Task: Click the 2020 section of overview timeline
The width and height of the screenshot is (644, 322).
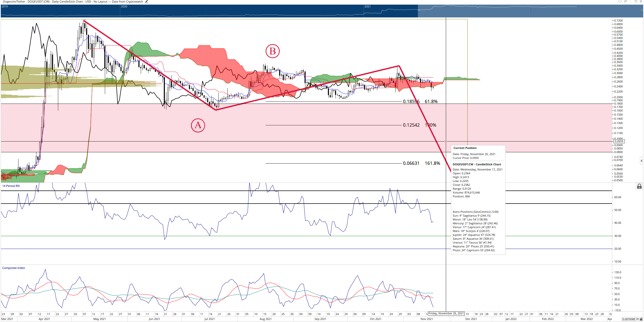Action: pyautogui.click(x=242, y=11)
